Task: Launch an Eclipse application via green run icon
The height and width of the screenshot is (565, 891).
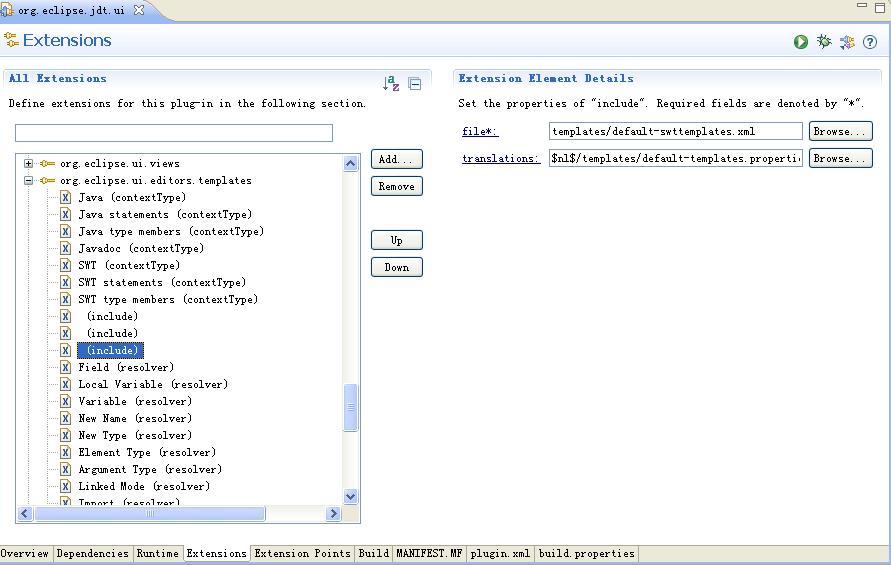Action: [x=801, y=41]
